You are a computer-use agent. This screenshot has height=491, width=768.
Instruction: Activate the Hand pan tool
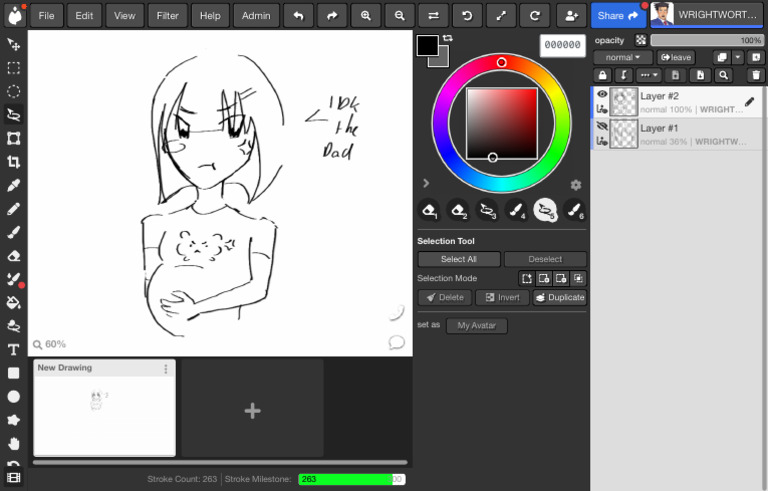[x=14, y=443]
